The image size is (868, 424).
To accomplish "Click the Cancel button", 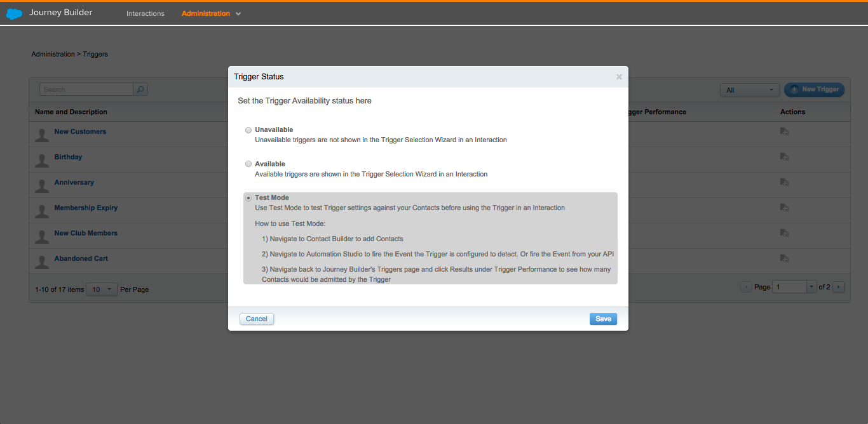I will pyautogui.click(x=257, y=319).
